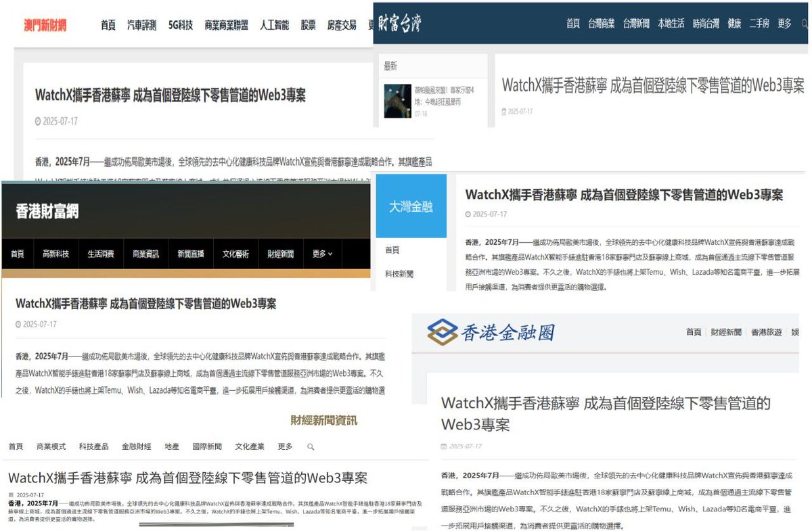Viewport: 812px width, 531px height.
Task: Select 本地生活 in 財富台灣 header
Action: point(671,23)
